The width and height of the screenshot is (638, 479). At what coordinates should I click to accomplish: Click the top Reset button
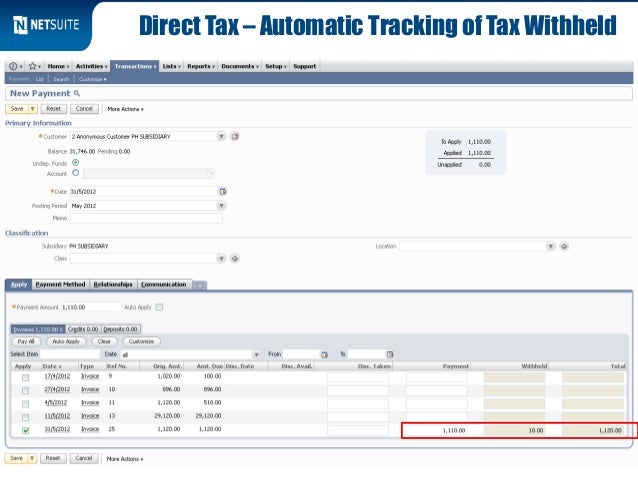[54, 109]
